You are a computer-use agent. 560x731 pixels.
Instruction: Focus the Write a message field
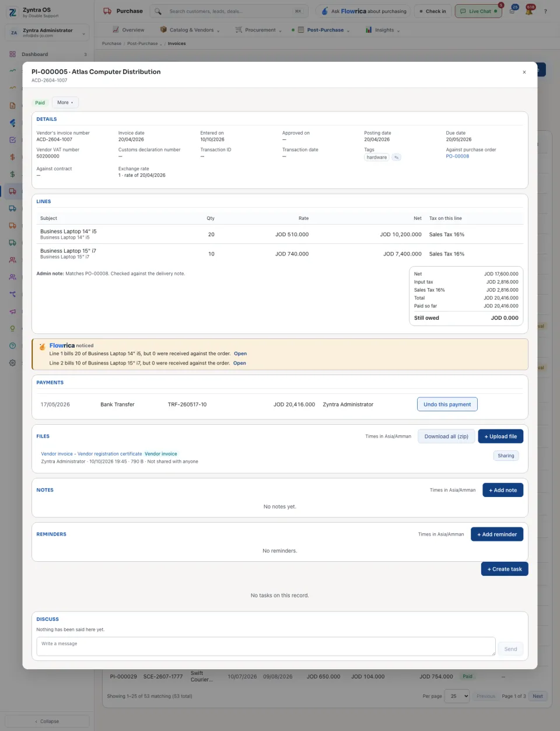266,646
